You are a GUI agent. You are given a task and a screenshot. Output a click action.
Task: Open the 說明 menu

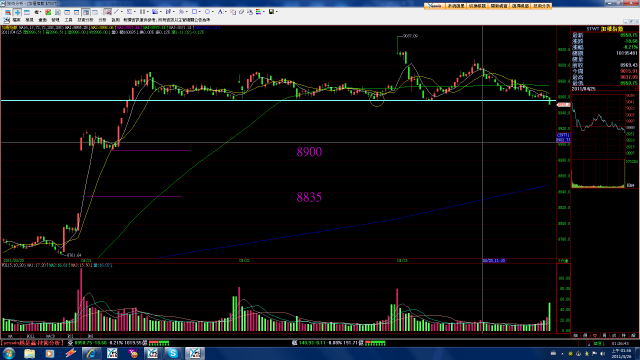[x=116, y=20]
